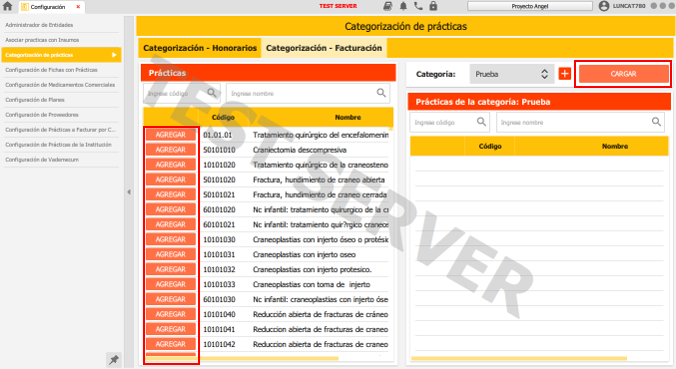The width and height of the screenshot is (676, 369).
Task: Collapse the sidebar with the arrow handle
Action: point(129,192)
